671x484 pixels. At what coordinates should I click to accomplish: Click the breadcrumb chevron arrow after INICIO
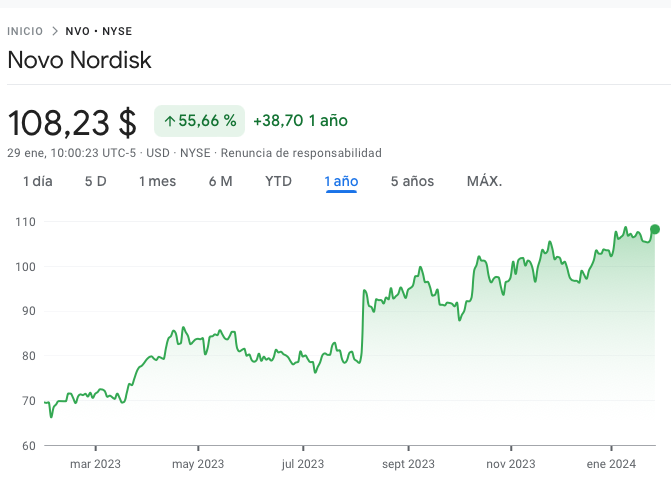click(x=56, y=31)
